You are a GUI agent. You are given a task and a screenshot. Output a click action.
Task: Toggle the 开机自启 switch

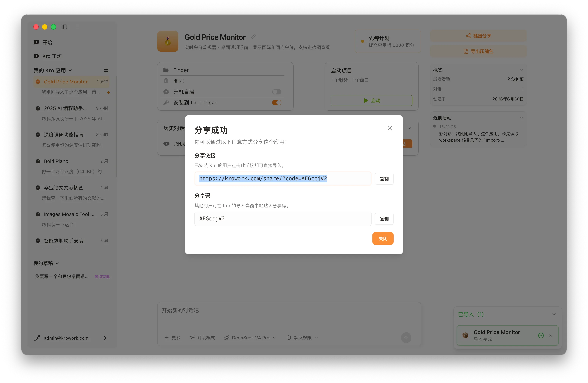(x=276, y=92)
